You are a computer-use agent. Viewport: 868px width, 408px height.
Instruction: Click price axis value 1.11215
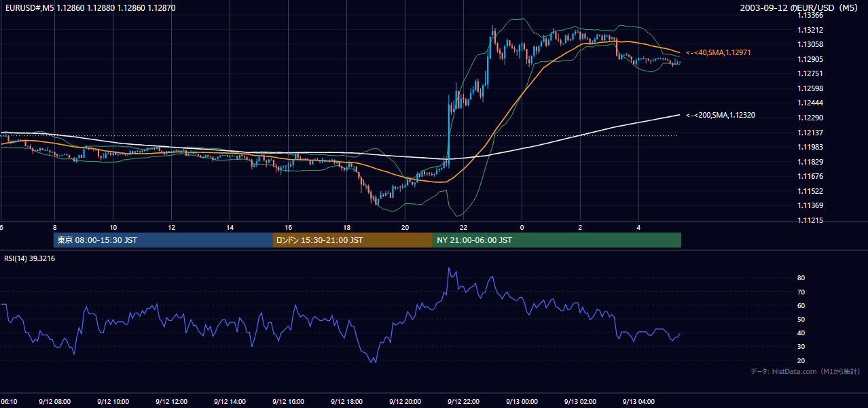click(811, 220)
